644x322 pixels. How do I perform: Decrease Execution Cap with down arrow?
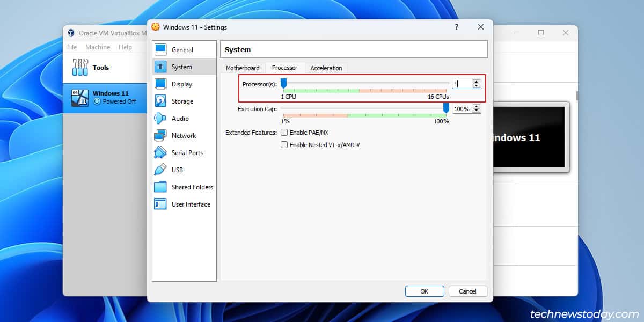(x=476, y=111)
